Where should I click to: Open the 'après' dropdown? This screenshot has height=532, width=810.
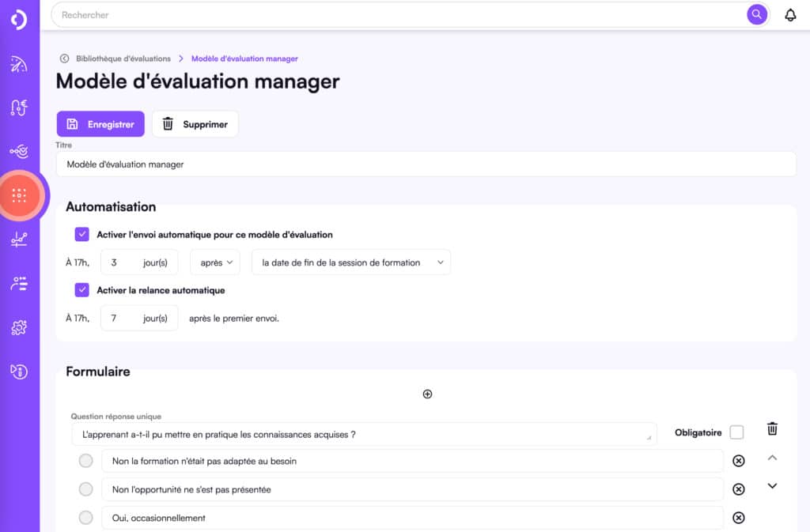[x=215, y=262]
